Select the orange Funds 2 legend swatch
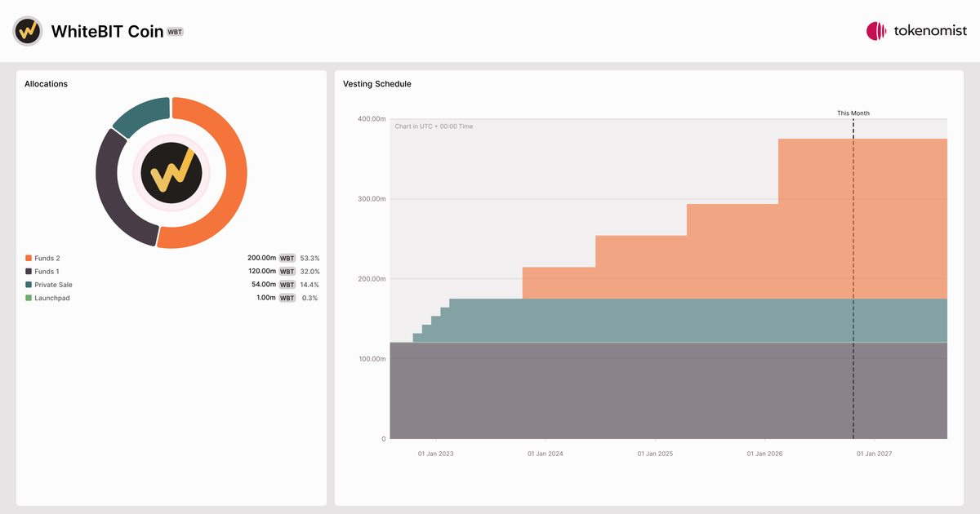Screen dimensions: 980x514 [x=29, y=258]
